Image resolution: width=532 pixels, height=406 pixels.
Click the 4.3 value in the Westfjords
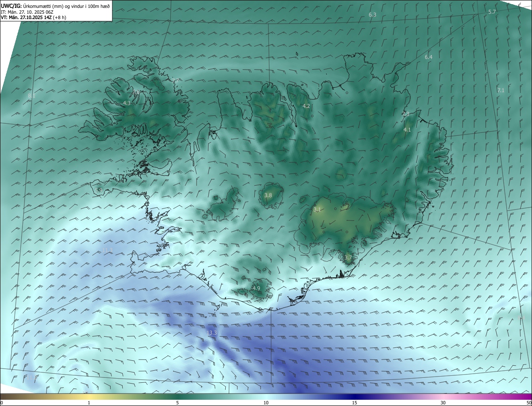[x=127, y=103]
